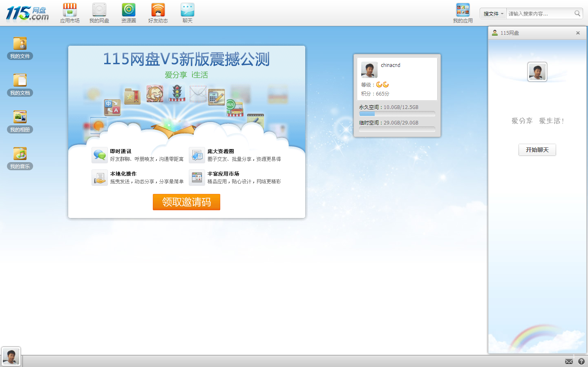This screenshot has height=367, width=588.
Task: Expand the 搜文件 search type dropdown
Action: pyautogui.click(x=493, y=13)
